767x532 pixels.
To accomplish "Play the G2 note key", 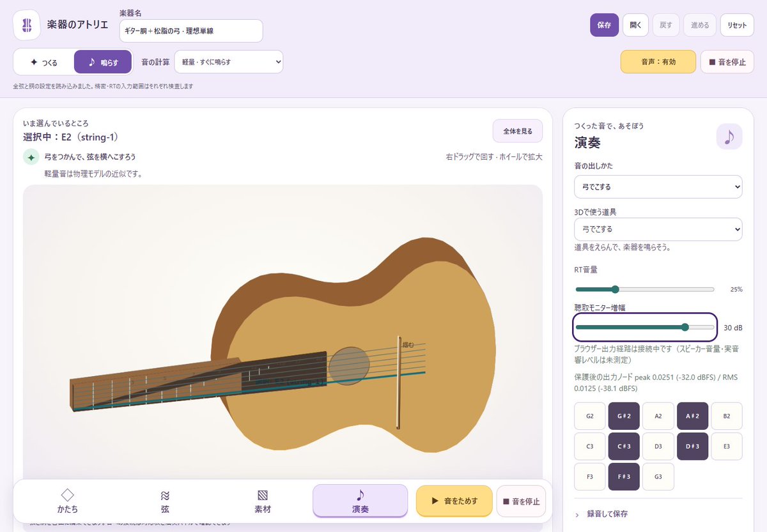I will tap(590, 416).
